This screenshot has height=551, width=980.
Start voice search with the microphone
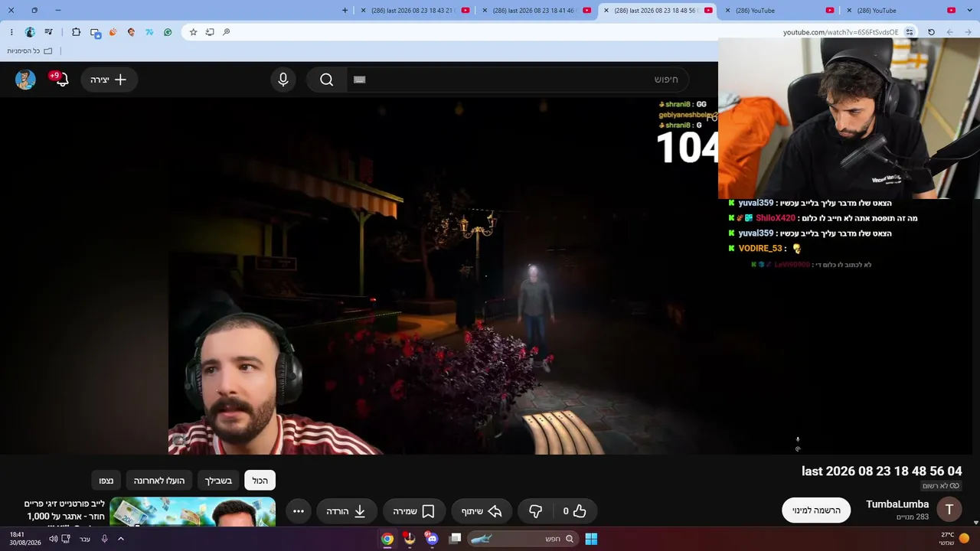pos(283,80)
